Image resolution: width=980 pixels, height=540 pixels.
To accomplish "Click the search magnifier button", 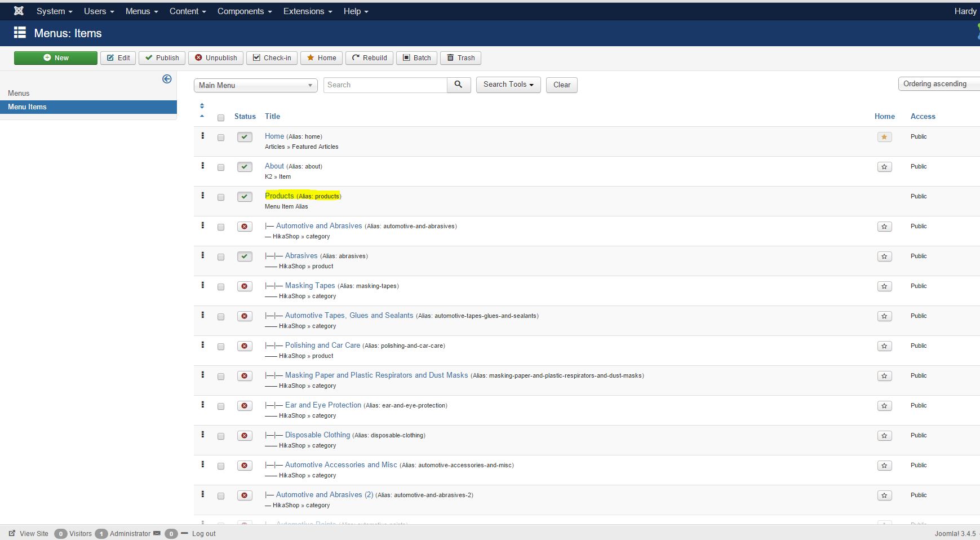I will click(x=459, y=85).
